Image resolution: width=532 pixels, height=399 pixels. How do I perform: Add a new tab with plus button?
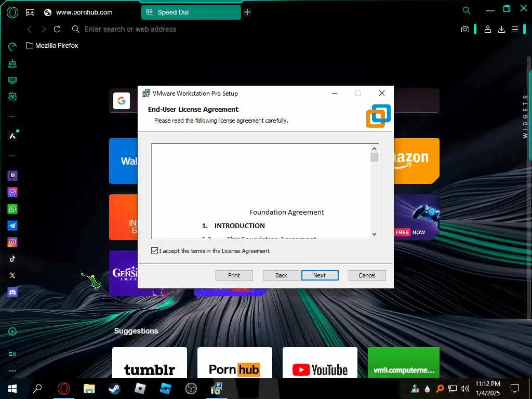(247, 12)
